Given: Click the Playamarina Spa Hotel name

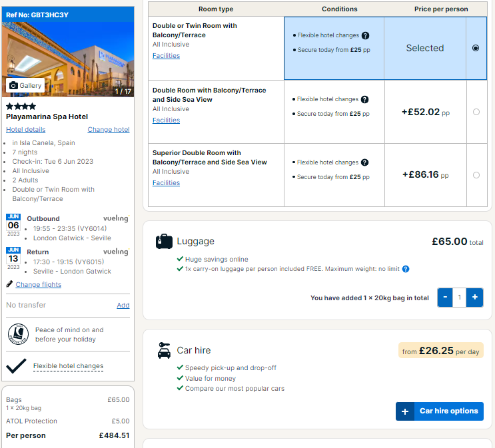Looking at the screenshot, I should coord(47,116).
